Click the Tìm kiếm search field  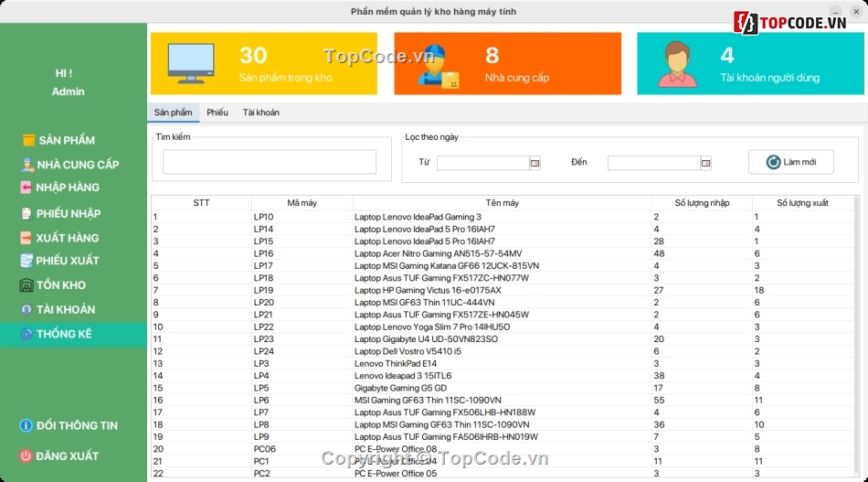(270, 162)
